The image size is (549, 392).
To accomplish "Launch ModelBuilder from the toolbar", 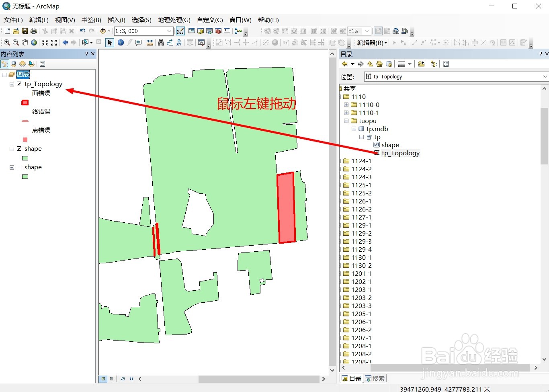I will [x=238, y=31].
